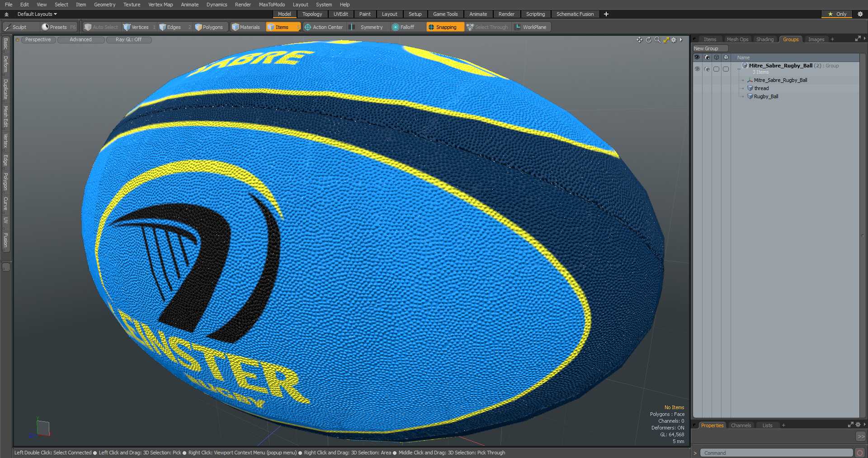
Task: Expand the Groups panel to full size
Action: pos(858,39)
